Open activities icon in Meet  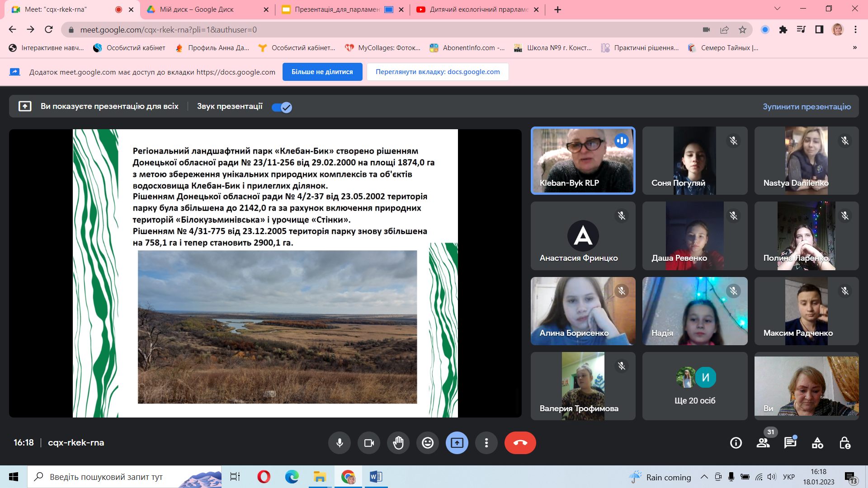tap(817, 443)
